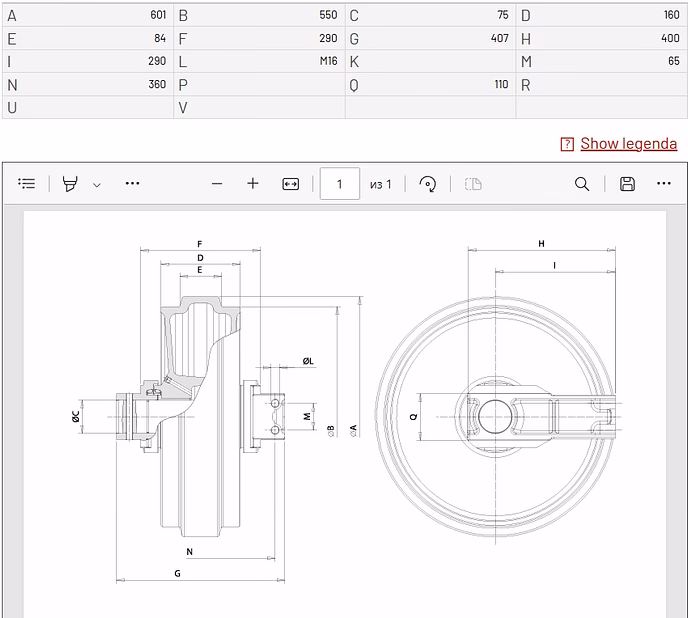
Task: Click the idler wheel side-view drawing
Action: point(497,416)
